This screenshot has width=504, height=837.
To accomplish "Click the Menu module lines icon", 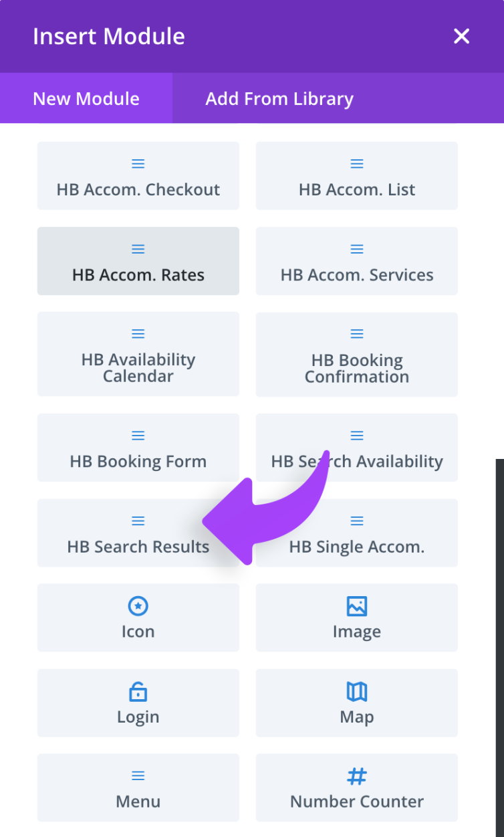I will coord(138,775).
